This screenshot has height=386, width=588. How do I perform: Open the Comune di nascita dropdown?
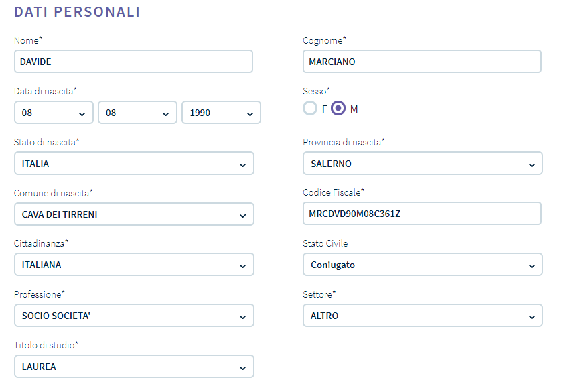134,214
